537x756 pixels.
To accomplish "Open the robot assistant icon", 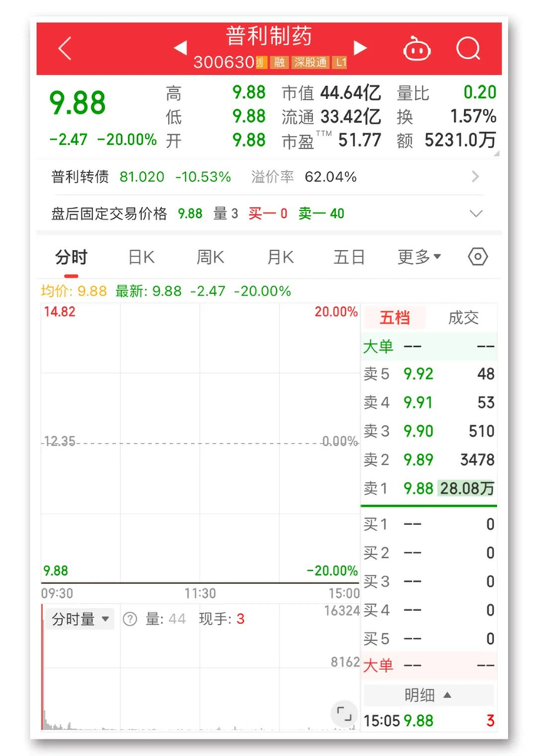I will tap(417, 48).
